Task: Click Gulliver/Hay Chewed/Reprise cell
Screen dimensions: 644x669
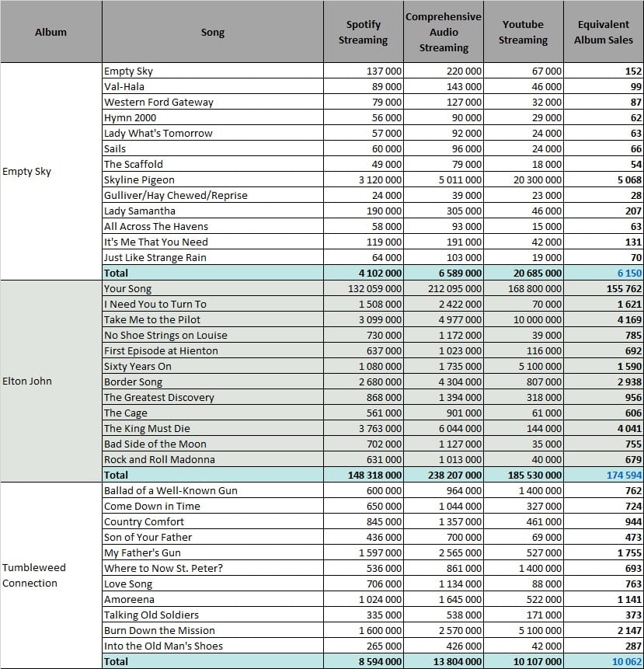Action: (x=212, y=195)
